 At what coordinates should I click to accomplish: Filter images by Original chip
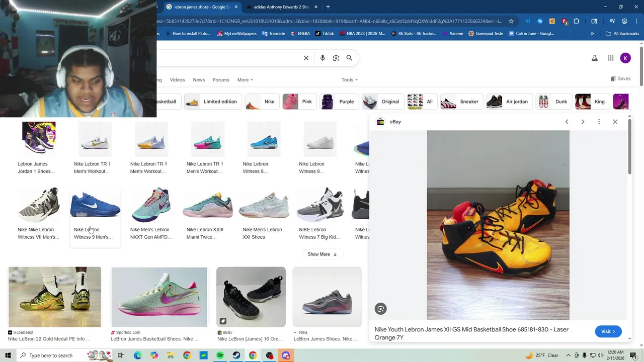[382, 102]
